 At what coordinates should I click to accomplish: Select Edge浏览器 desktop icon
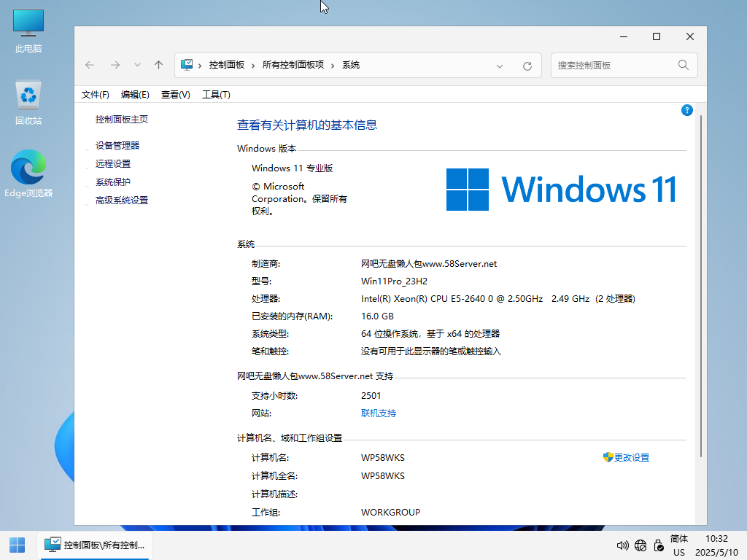tap(28, 174)
